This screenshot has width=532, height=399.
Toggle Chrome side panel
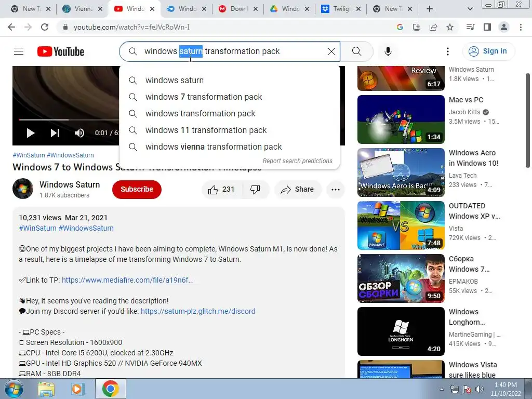[487, 27]
